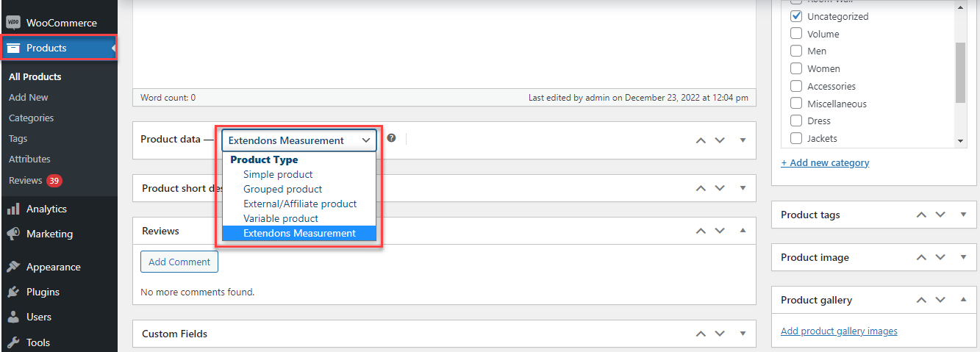Viewport: 980px width, 352px height.
Task: Move Product tags panel up
Action: click(x=922, y=215)
